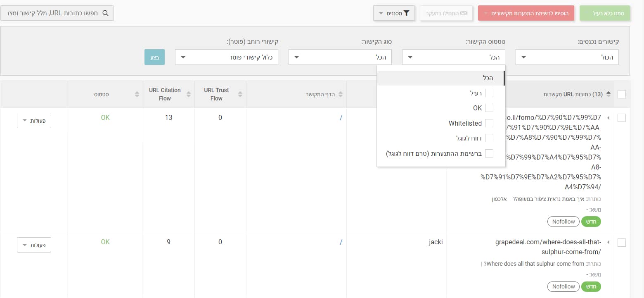This screenshot has width=644, height=298.
Task: Click the סמנו כלא רעיל button
Action: (x=605, y=13)
